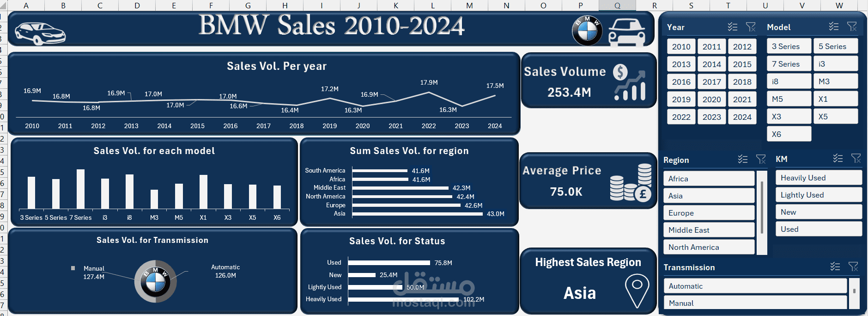Pick M5 in Model slicer
868x316 pixels.
point(789,99)
